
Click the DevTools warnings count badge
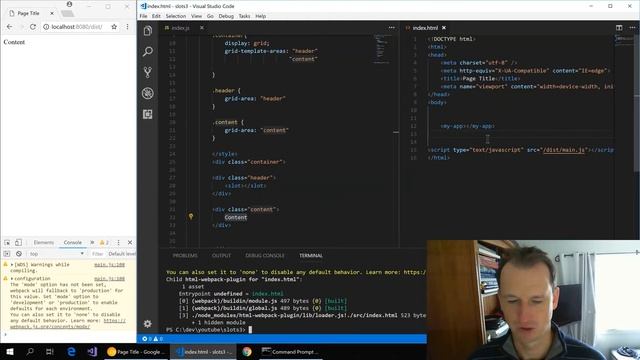point(104,242)
